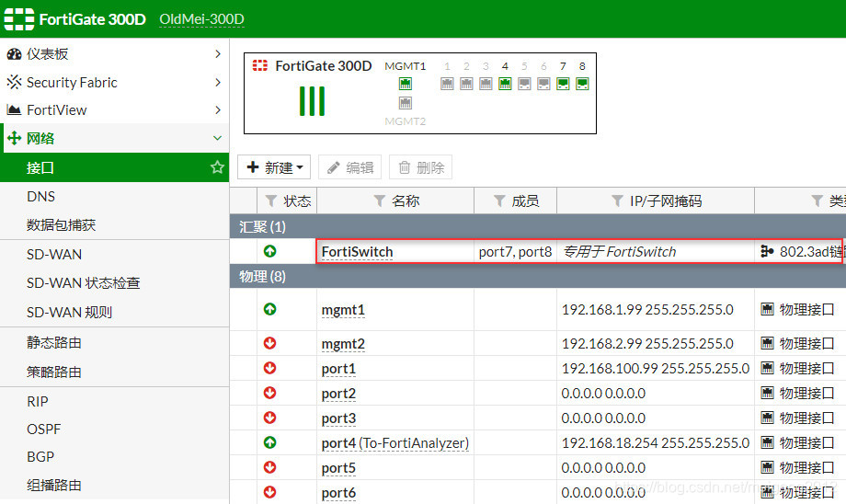846x504 pixels.
Task: Click the OldMei-300D hostname link
Action: pos(201,19)
